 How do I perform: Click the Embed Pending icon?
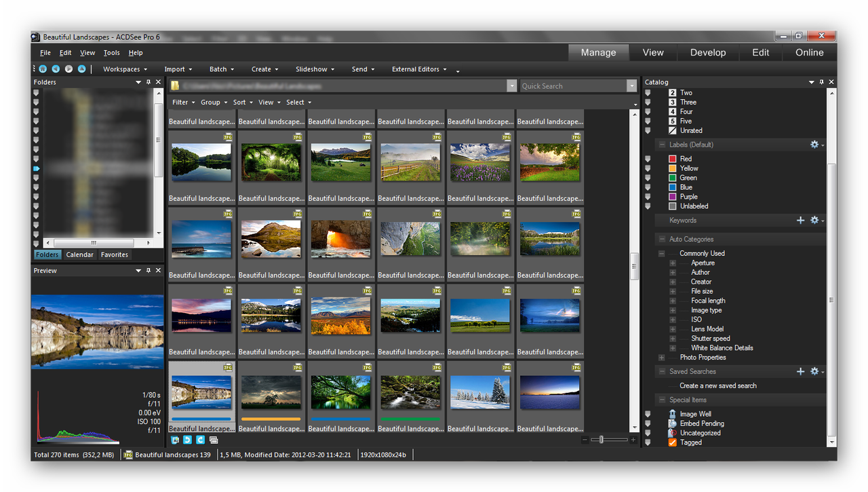tap(672, 423)
